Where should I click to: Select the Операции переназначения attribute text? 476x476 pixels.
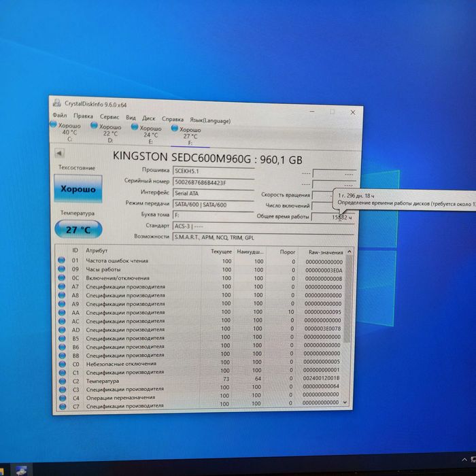(120, 398)
